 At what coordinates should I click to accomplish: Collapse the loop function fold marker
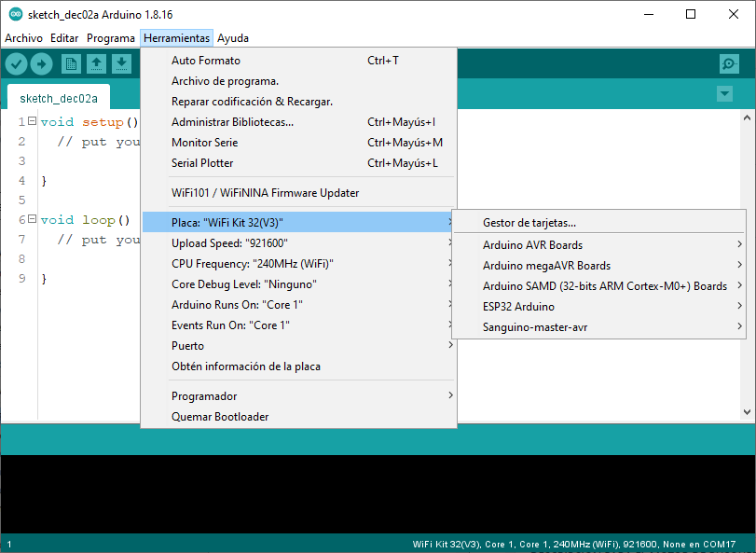coord(32,219)
